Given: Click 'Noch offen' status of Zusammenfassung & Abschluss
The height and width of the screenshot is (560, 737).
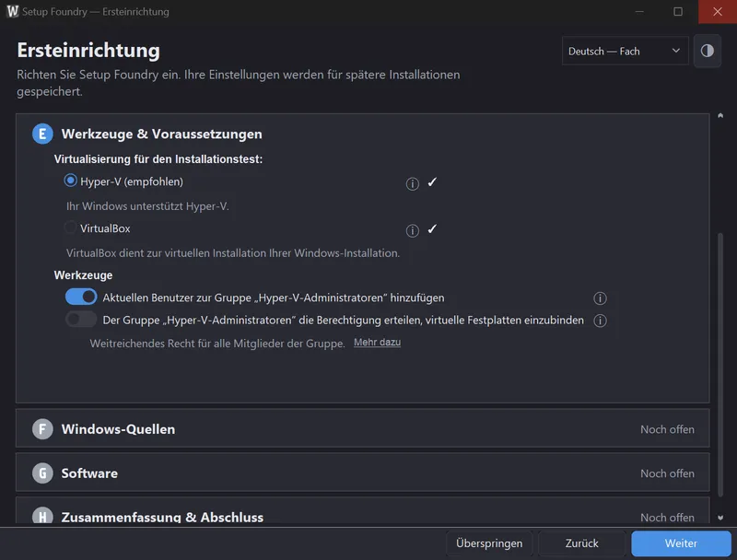Looking at the screenshot, I should (x=667, y=518).
